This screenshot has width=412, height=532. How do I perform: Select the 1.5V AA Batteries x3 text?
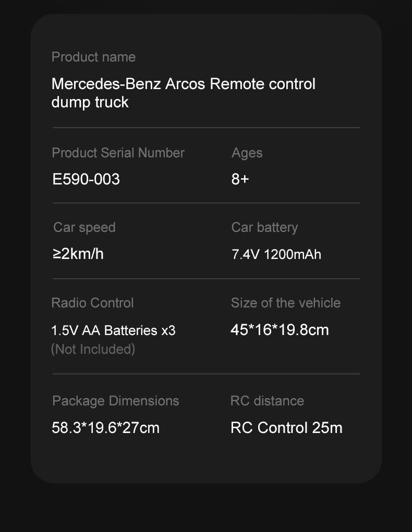coord(113,330)
